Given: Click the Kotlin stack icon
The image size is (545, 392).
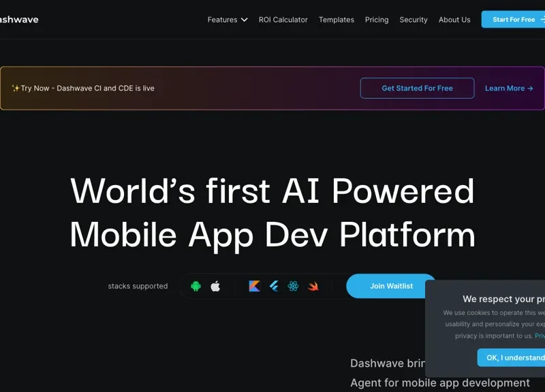Looking at the screenshot, I should pos(254,286).
